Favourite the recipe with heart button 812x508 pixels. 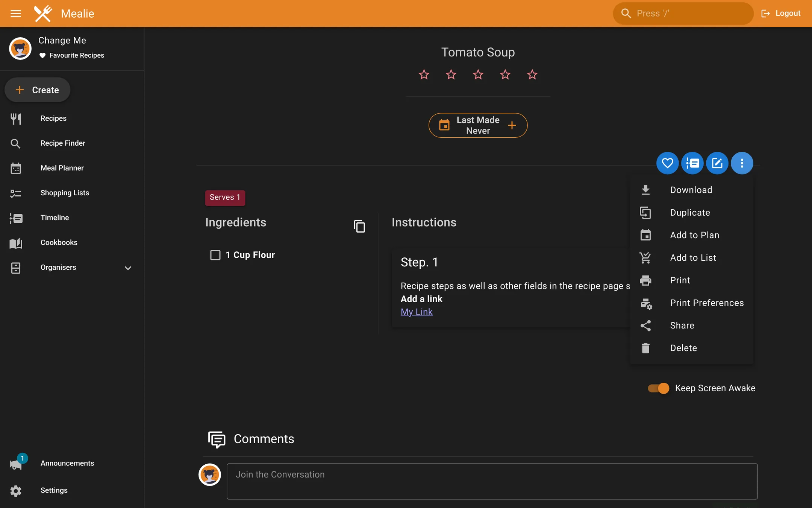[667, 163]
